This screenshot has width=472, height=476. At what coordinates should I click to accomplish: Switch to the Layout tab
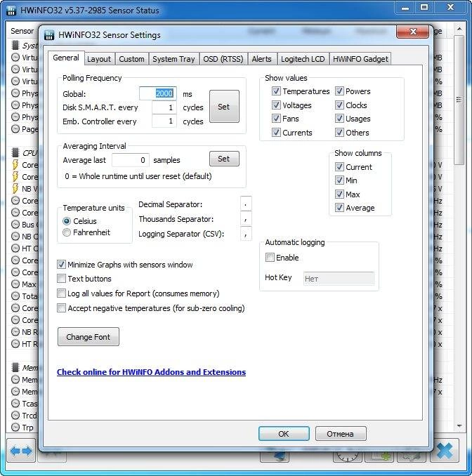coord(99,59)
